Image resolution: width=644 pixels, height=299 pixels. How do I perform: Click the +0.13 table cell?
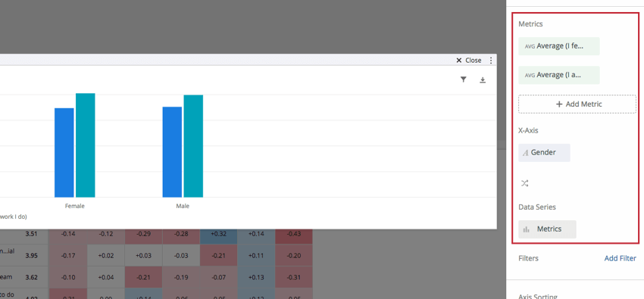[256, 277]
